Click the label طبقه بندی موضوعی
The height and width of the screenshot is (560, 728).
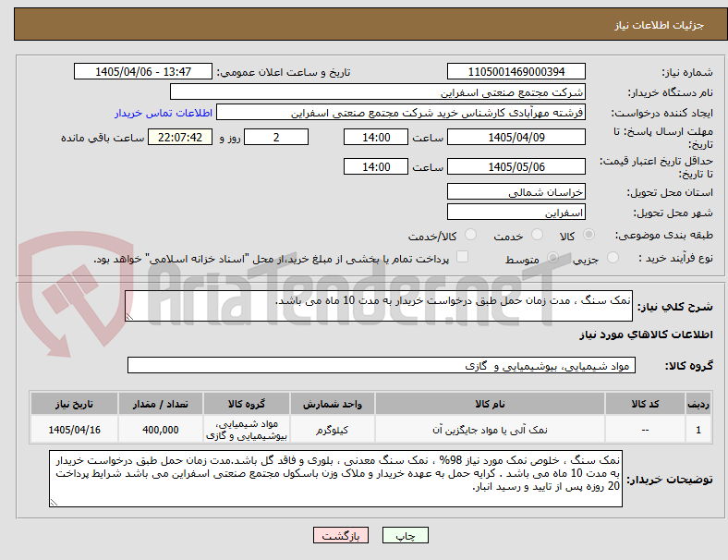pyautogui.click(x=664, y=235)
